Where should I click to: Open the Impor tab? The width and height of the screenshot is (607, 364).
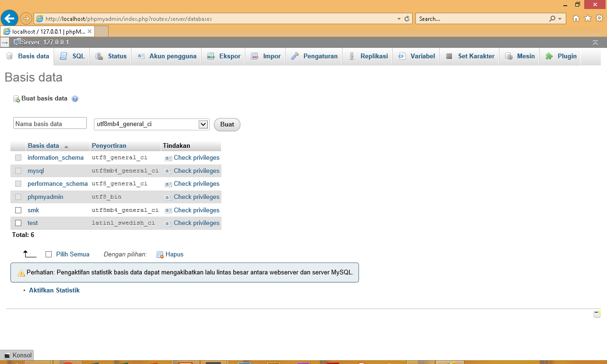[x=266, y=56]
